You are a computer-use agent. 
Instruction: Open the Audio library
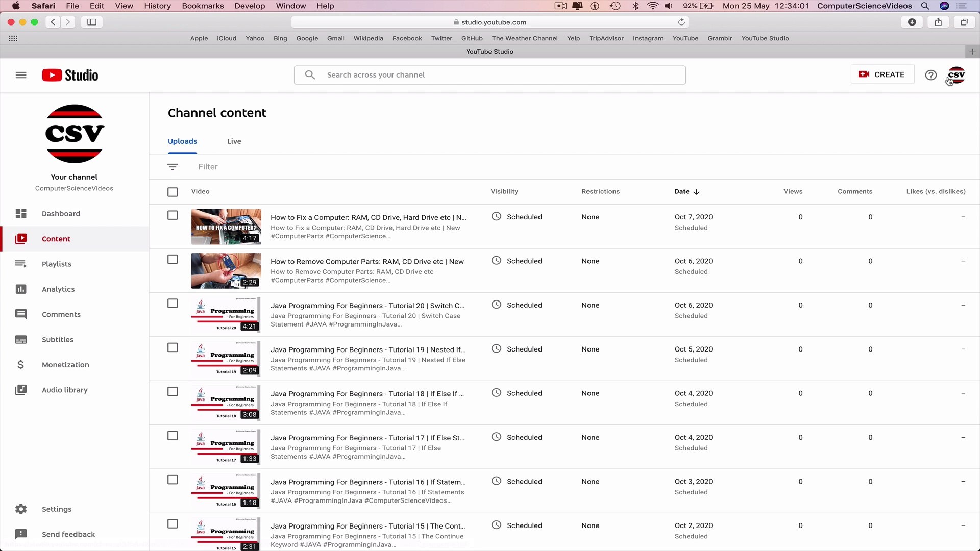tap(64, 390)
